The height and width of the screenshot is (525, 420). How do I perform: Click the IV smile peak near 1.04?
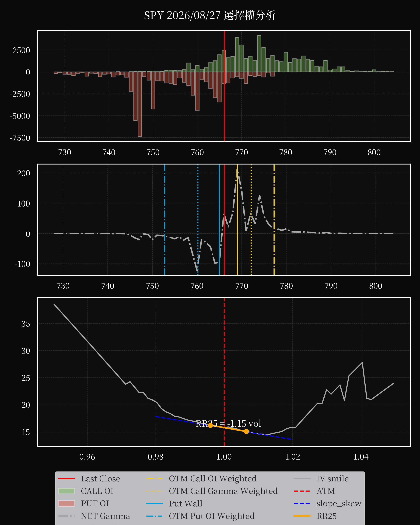tap(362, 363)
